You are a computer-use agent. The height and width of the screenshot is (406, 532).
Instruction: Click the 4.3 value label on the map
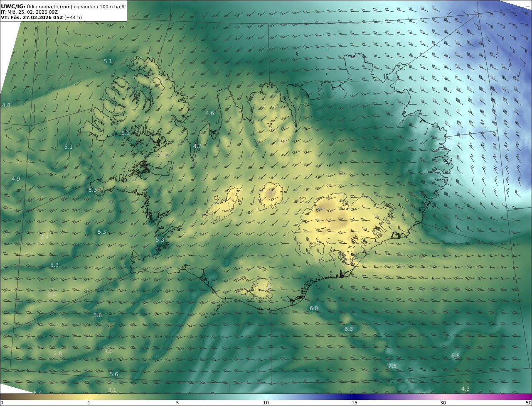click(465, 389)
